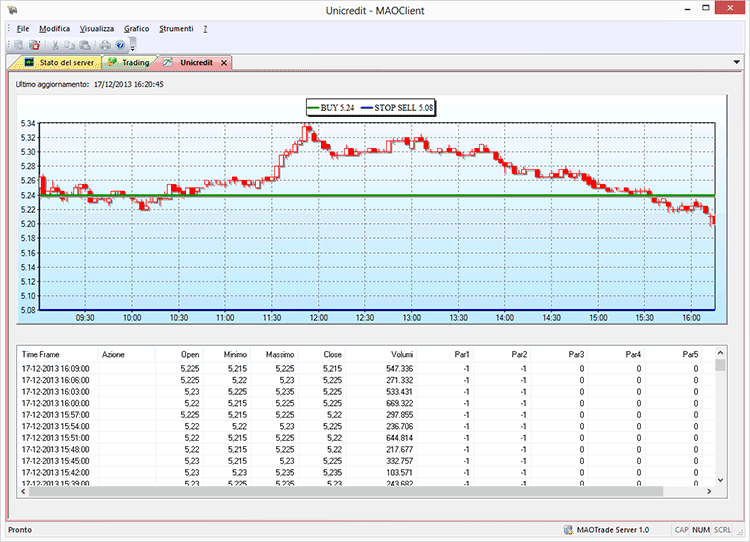Click the Paste clipboard toolbar icon
The image size is (750, 542).
(x=85, y=45)
